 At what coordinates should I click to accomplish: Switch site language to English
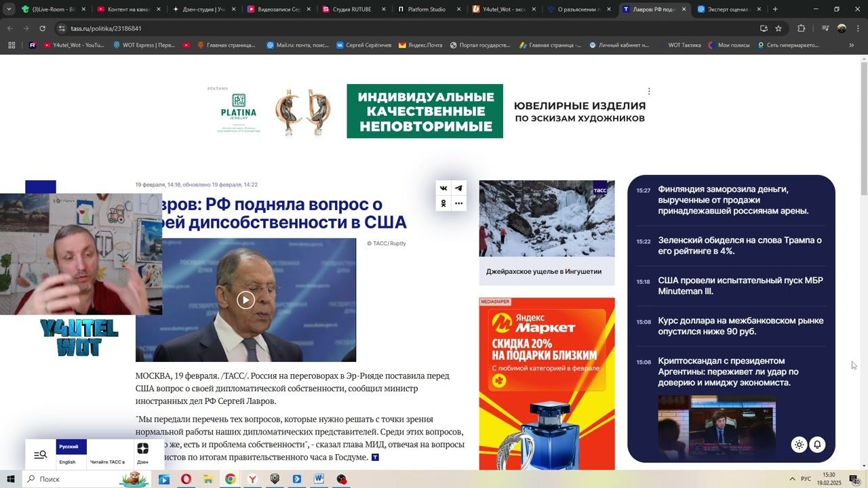[67, 462]
